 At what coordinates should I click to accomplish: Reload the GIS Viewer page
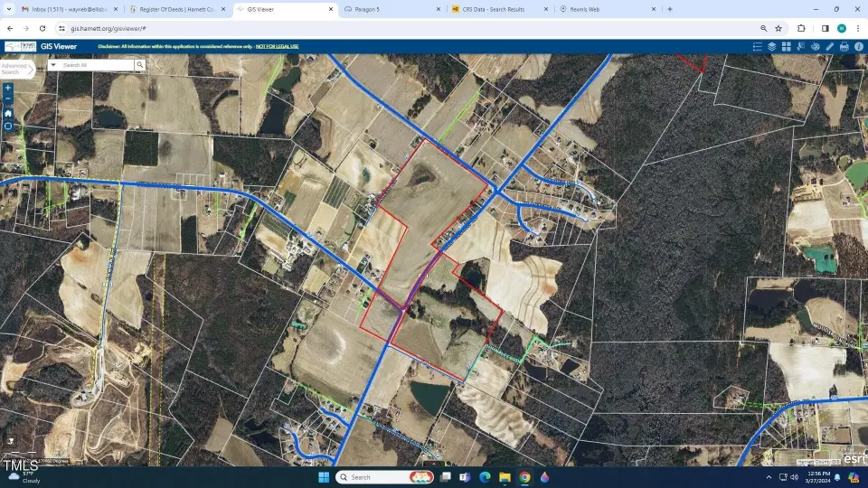(x=42, y=28)
